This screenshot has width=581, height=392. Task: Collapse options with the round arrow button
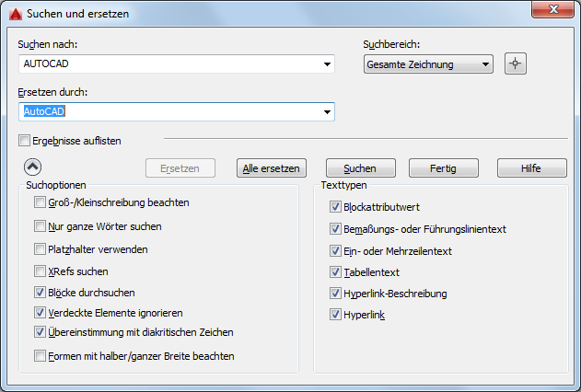point(32,167)
